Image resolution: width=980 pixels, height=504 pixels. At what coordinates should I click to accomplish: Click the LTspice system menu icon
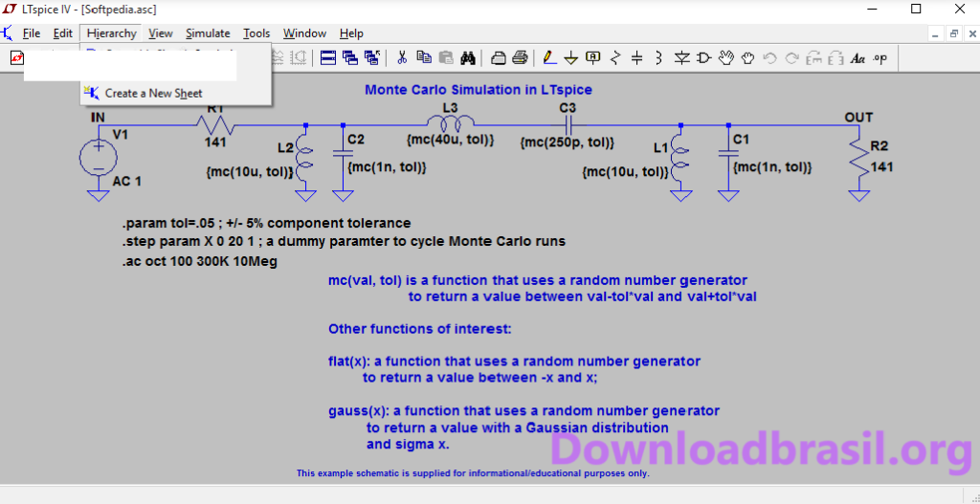pos(10,9)
